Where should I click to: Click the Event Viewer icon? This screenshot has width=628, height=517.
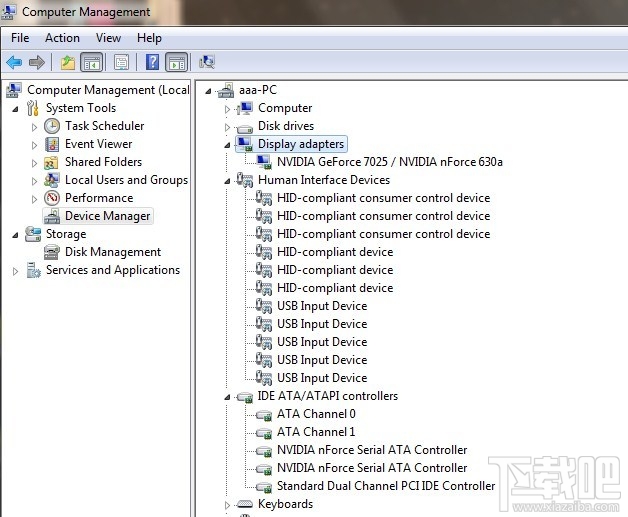[52, 144]
